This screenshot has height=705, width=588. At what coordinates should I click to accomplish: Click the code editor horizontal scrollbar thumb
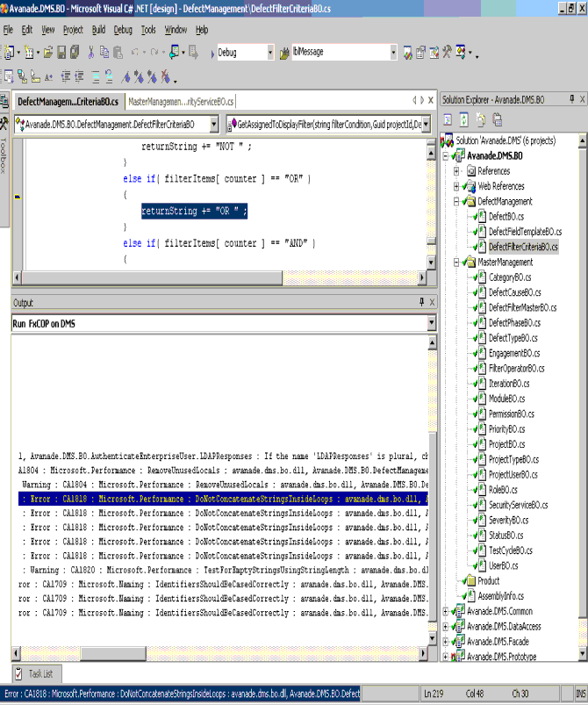pos(152,277)
